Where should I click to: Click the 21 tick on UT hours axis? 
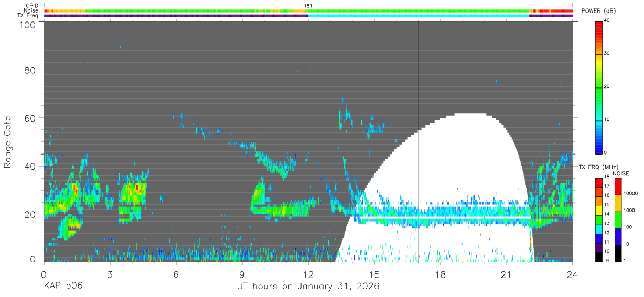(x=507, y=274)
